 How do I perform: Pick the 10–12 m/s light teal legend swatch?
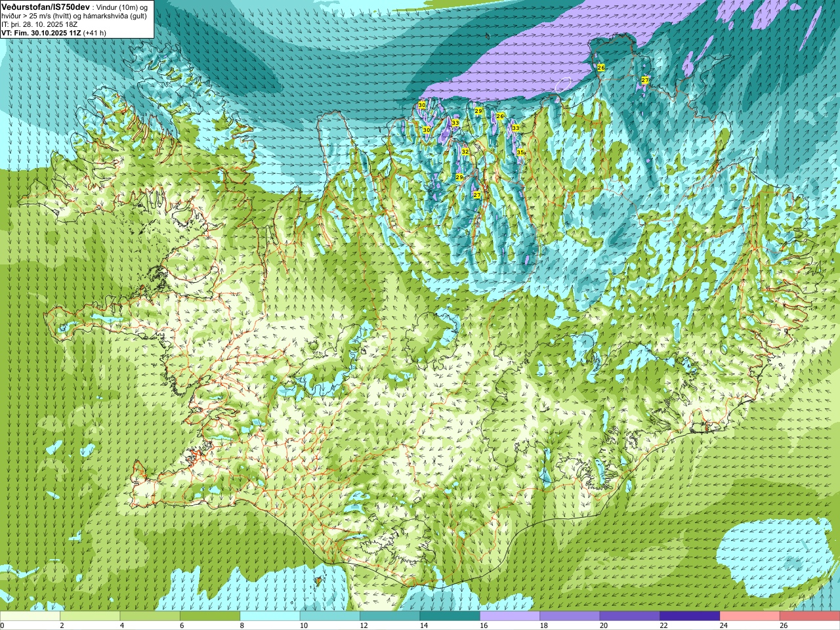coord(330,616)
